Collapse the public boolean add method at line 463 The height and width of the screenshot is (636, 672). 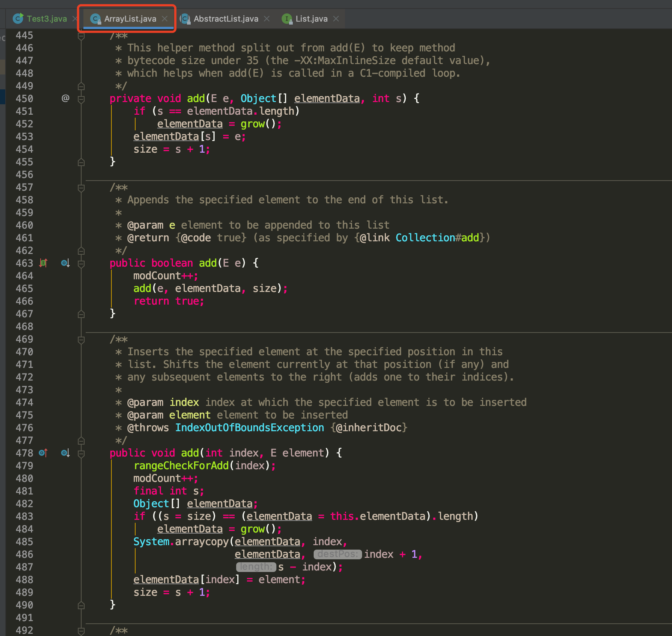pos(81,263)
